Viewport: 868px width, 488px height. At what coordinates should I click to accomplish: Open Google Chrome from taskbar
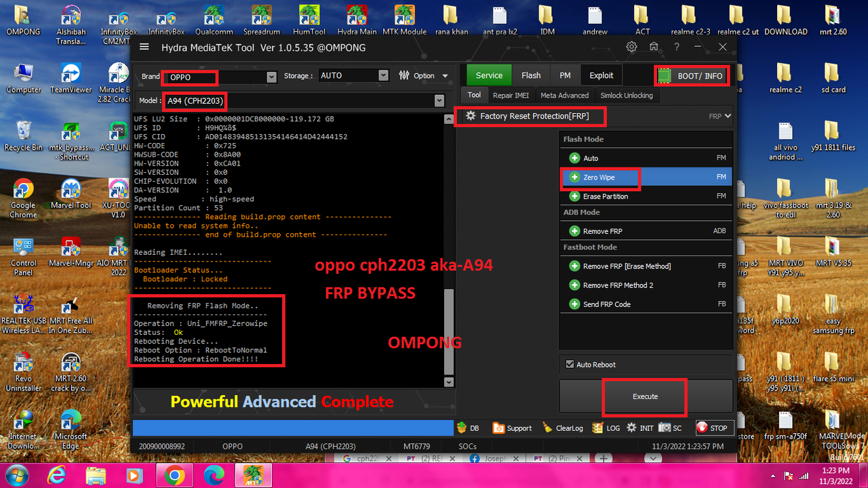click(x=174, y=476)
